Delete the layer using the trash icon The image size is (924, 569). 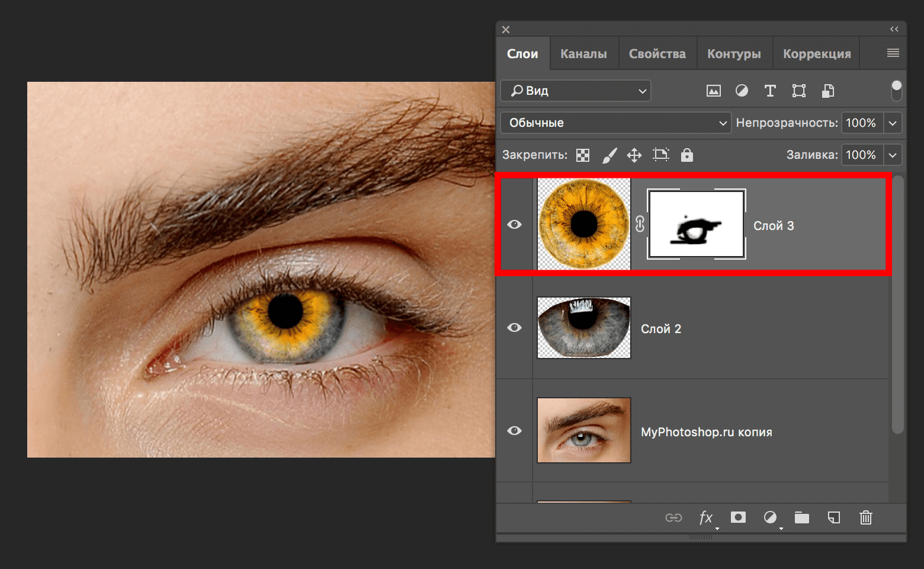[x=865, y=517]
